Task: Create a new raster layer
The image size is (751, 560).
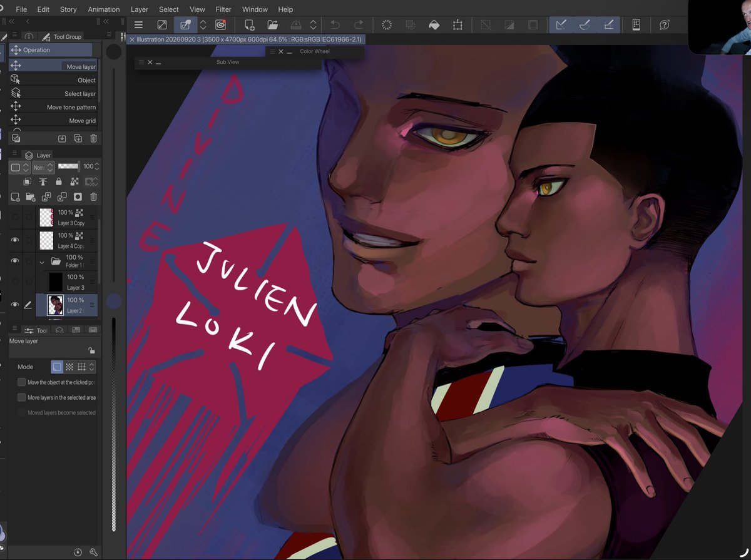Action: coord(16,196)
